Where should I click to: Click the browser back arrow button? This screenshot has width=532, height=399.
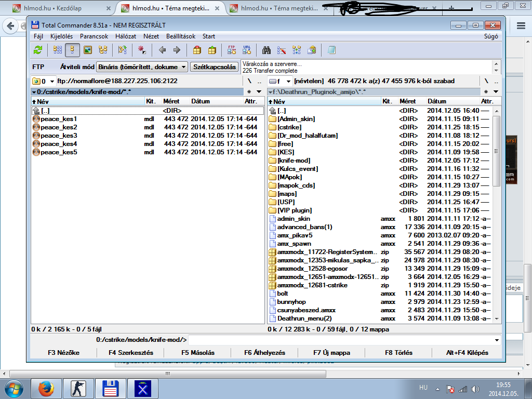(x=10, y=26)
